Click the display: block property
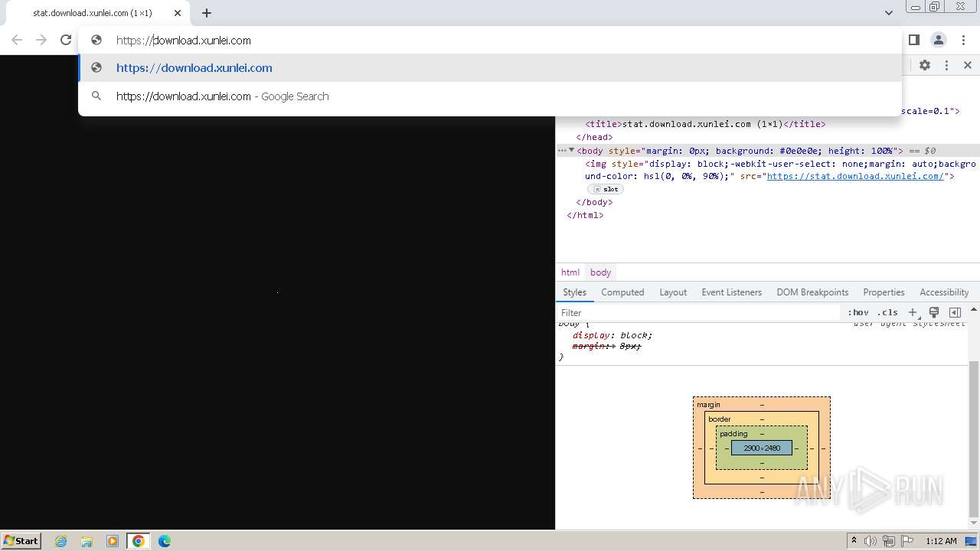Screen dimensions: 980x551 point(612,336)
